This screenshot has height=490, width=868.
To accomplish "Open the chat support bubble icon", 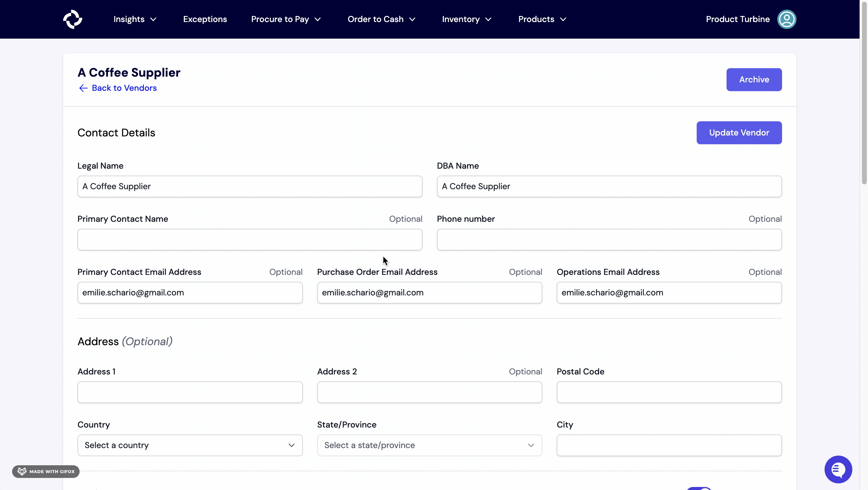I will 838,469.
